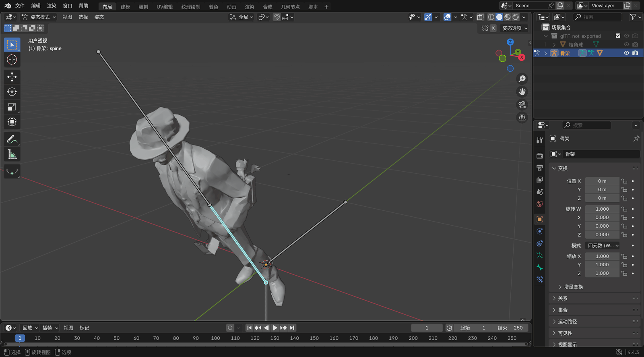
Task: Open the View Layer properties tab
Action: pyautogui.click(x=540, y=180)
